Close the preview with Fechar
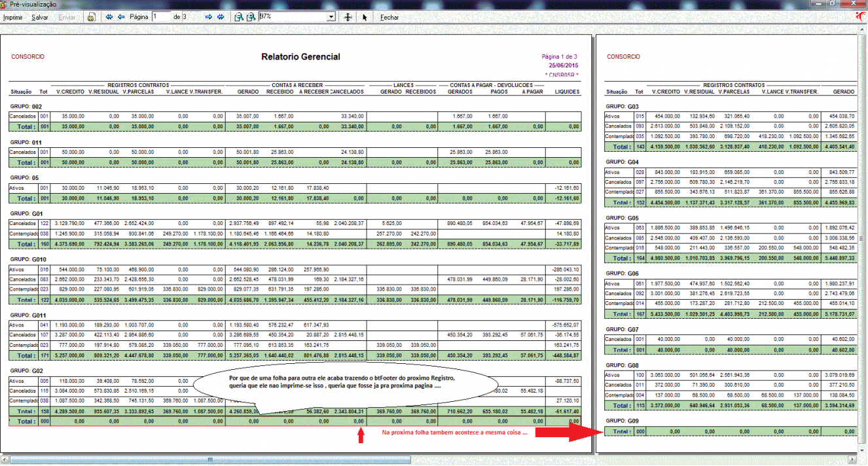This screenshot has width=868, height=466. [x=389, y=17]
